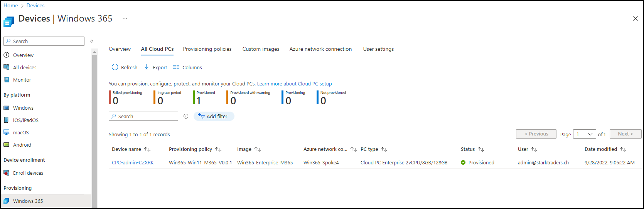Collapse the sidebar with double-chevron icon

click(x=92, y=41)
